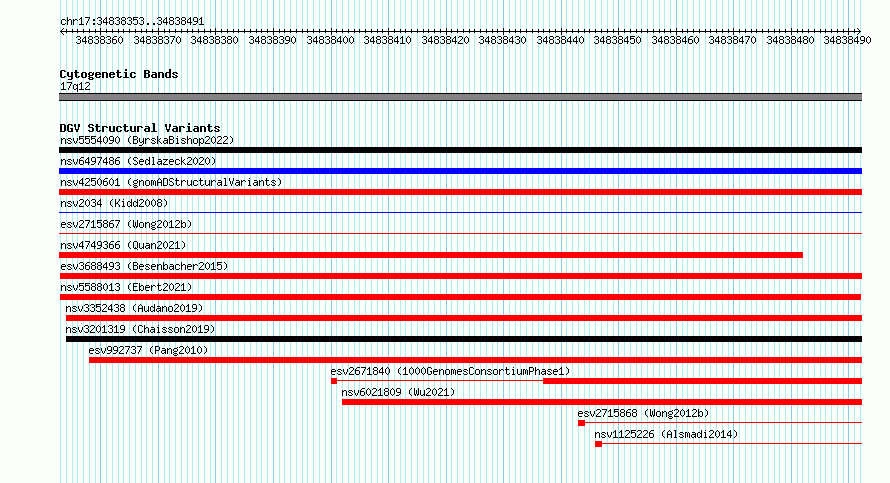Click the red nsv3352438 variant bar
The width and height of the screenshot is (890, 483).
coord(464,318)
